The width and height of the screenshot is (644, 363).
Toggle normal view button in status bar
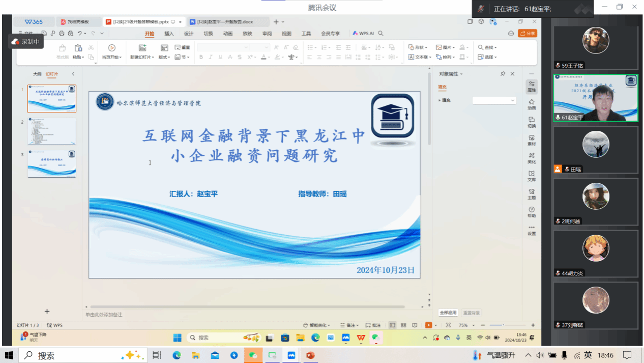click(x=392, y=325)
